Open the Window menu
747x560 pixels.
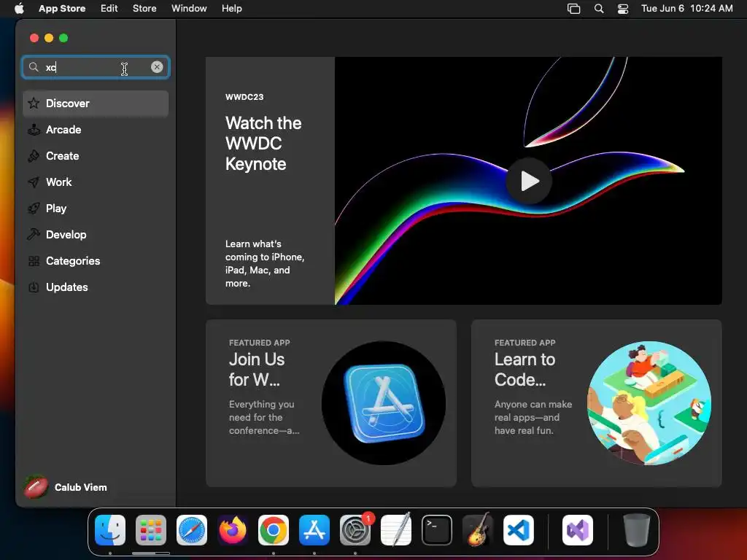coord(189,8)
